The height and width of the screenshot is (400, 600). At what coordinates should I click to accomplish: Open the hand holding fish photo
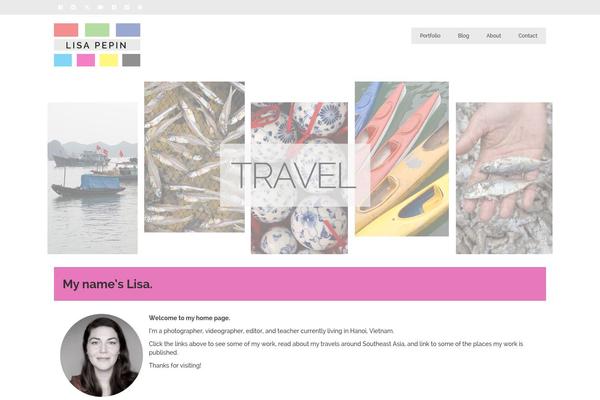tap(504, 178)
